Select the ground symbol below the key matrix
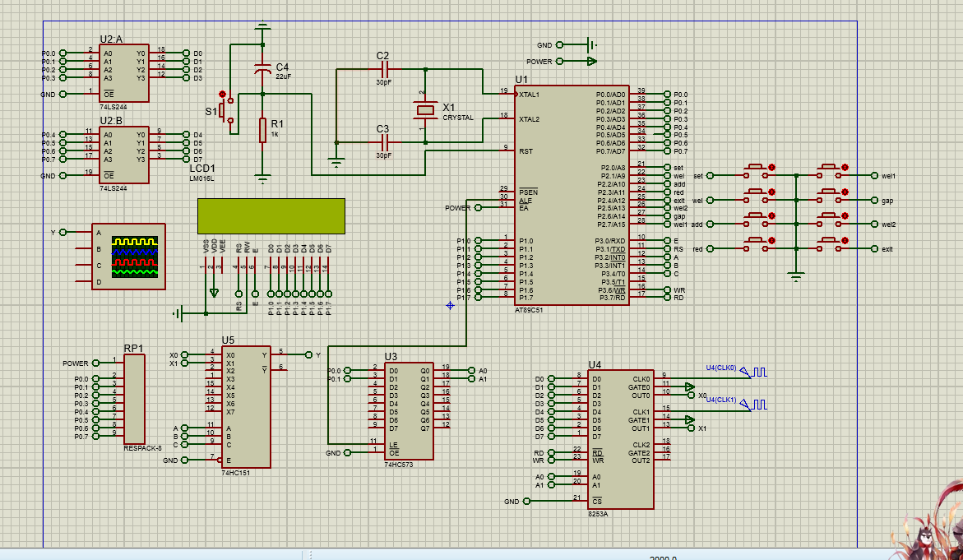Viewport: 963px width, 560px height. point(797,276)
